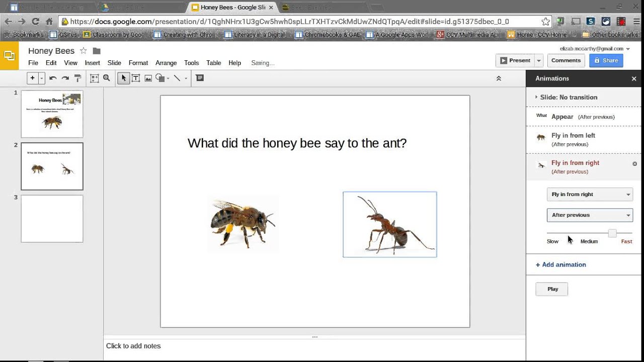This screenshot has width=644, height=362.
Task: Open the Fly in from right type dropdown
Action: (x=590, y=194)
